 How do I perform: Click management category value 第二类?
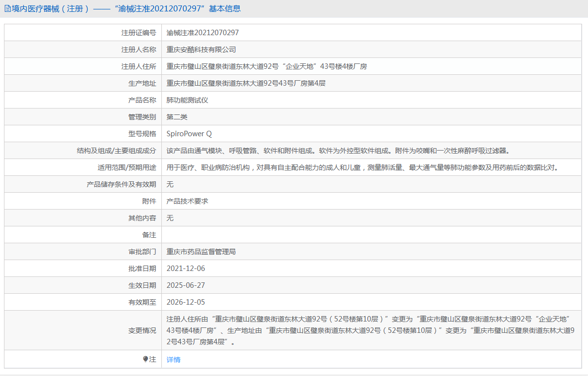click(177, 117)
